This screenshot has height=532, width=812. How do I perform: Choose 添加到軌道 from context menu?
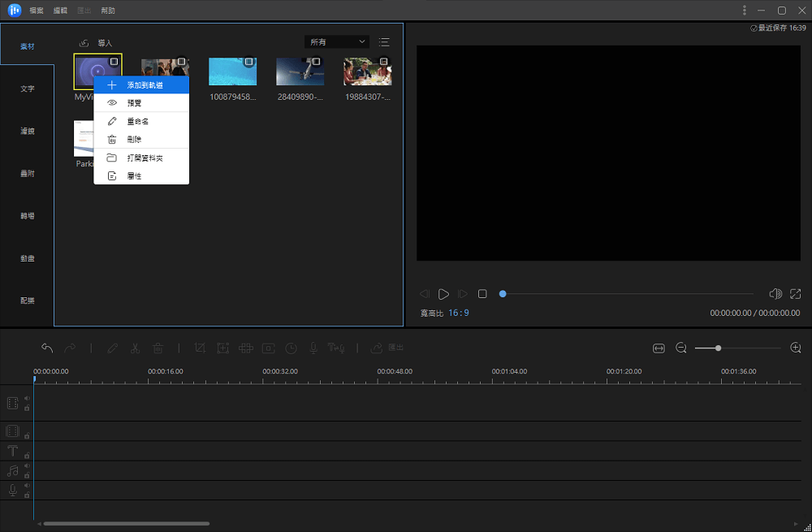point(145,85)
